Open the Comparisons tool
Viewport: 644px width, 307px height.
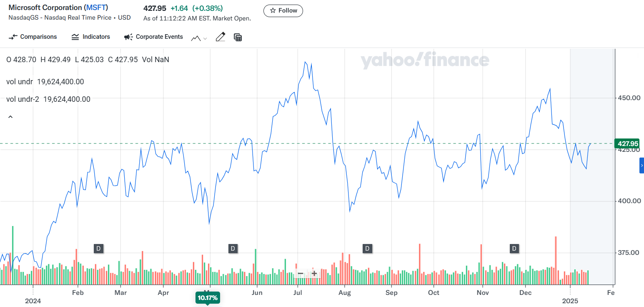(x=33, y=37)
